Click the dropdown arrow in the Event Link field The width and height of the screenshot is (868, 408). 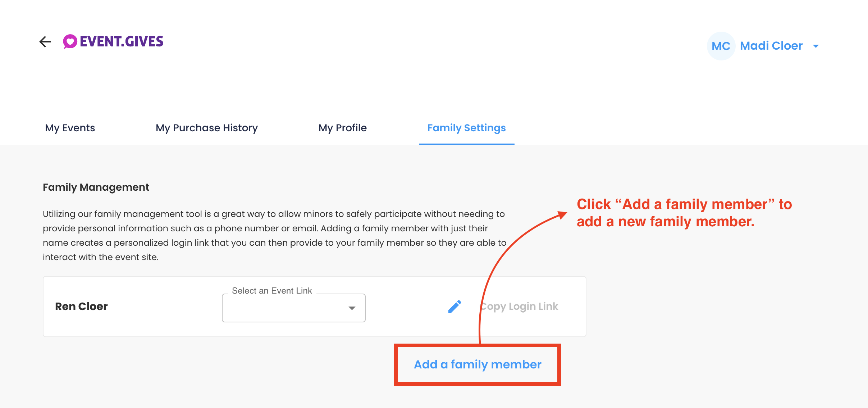click(352, 308)
